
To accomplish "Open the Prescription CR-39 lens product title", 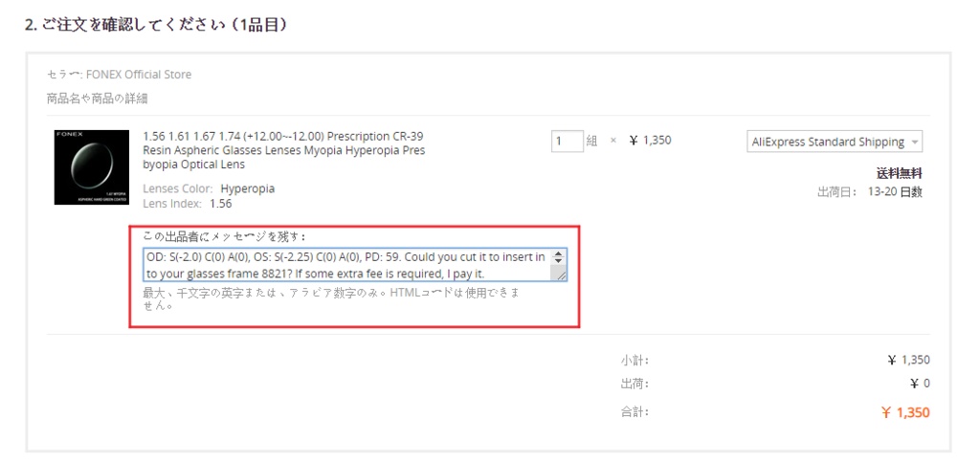I will 283,150.
